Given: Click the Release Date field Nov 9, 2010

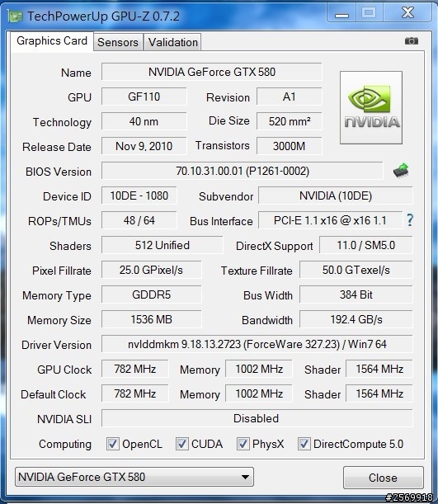Looking at the screenshot, I should (x=144, y=146).
